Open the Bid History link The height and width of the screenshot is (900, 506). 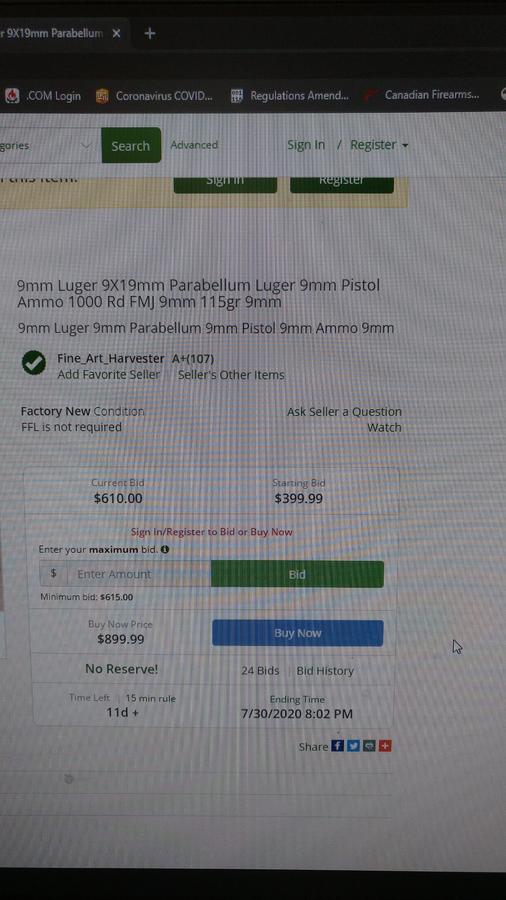coord(325,670)
